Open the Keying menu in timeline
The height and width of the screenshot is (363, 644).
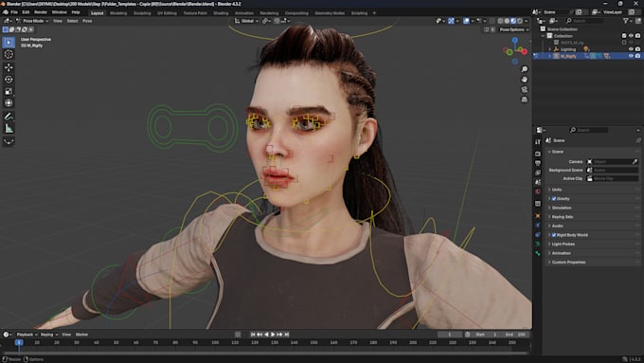[49, 335]
